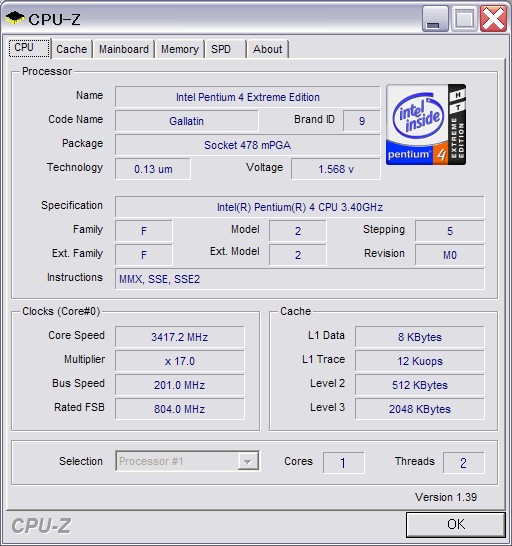Click the Brand ID value 9
This screenshot has width=512, height=546.
click(x=362, y=121)
